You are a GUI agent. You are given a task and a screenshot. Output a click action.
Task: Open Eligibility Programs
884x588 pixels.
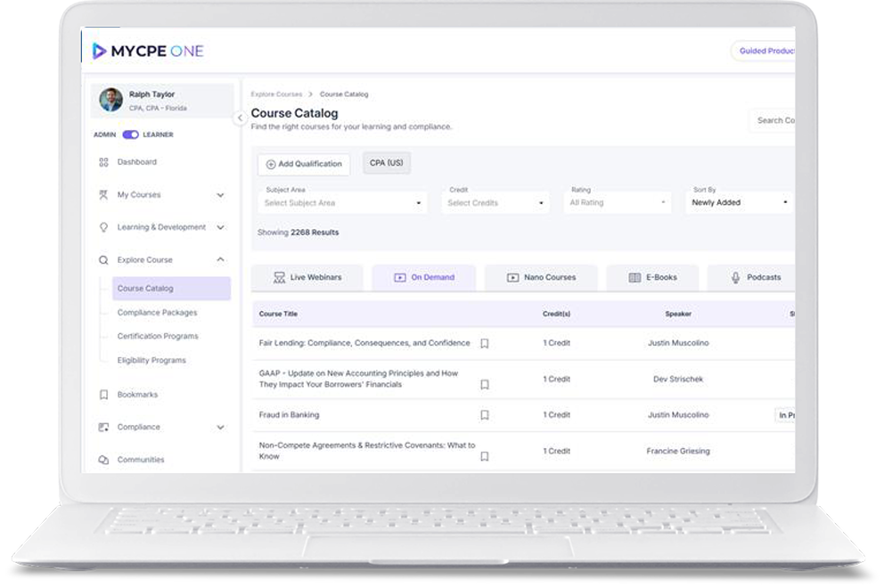point(151,360)
